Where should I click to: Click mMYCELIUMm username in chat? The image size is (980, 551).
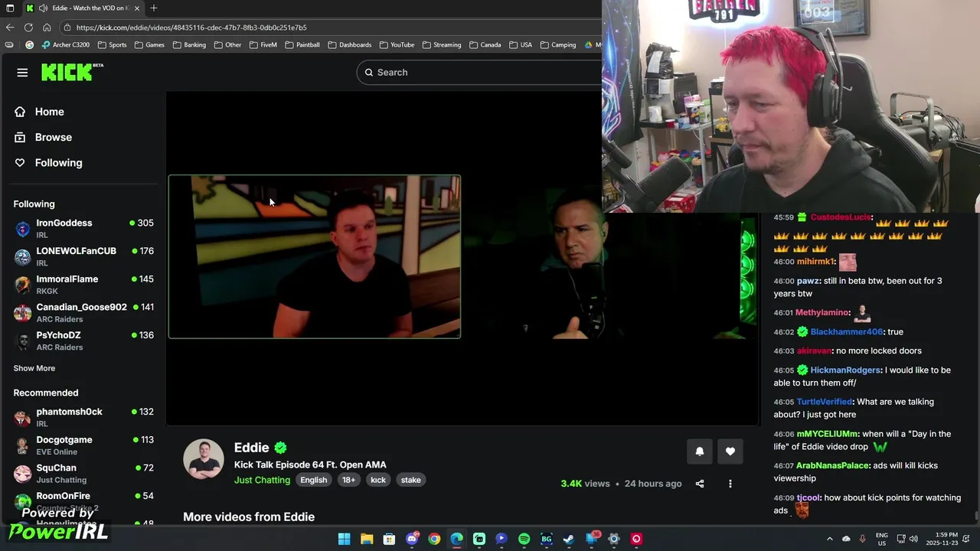[827, 434]
